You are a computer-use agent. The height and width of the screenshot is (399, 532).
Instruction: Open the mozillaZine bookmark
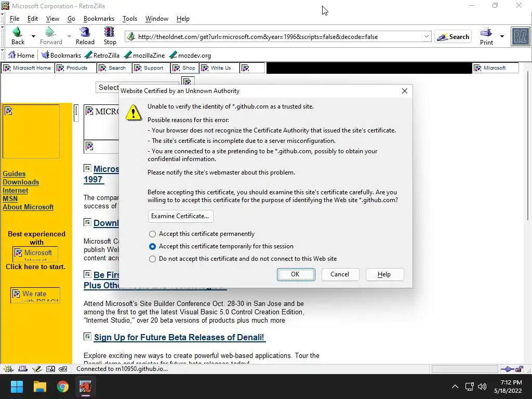[144, 55]
